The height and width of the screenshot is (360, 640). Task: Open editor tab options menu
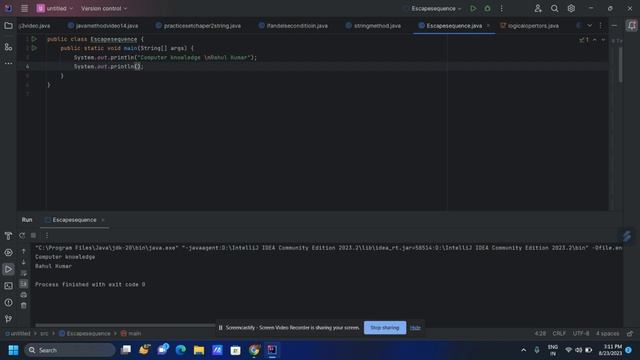click(x=600, y=26)
